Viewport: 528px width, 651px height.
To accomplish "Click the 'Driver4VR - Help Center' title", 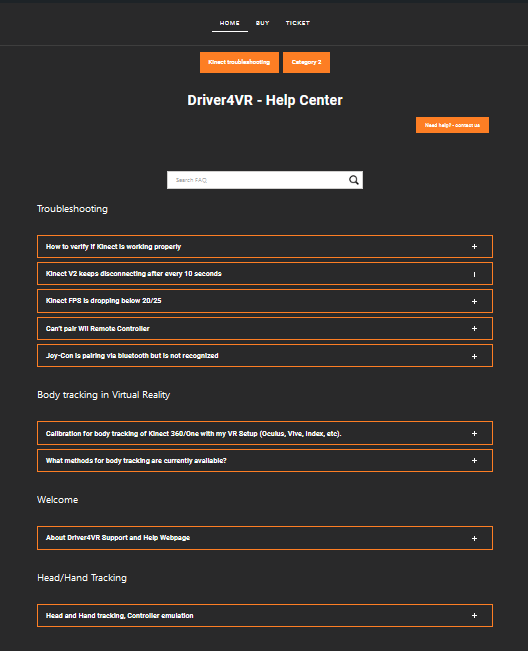I will point(265,100).
